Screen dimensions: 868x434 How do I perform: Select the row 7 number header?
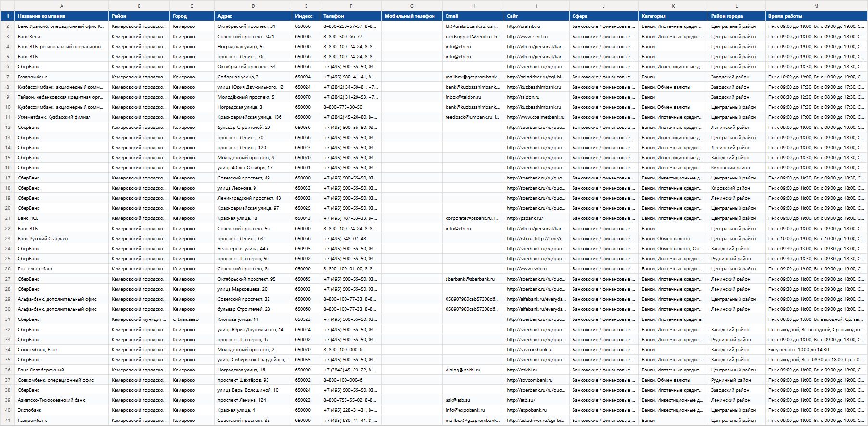8,77
